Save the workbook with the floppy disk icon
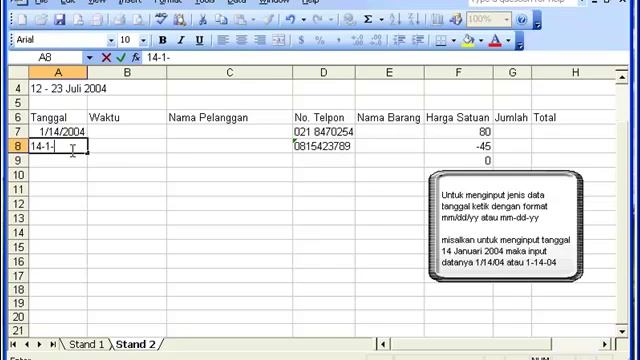Screen dimensions: 640x360 [60, 19]
